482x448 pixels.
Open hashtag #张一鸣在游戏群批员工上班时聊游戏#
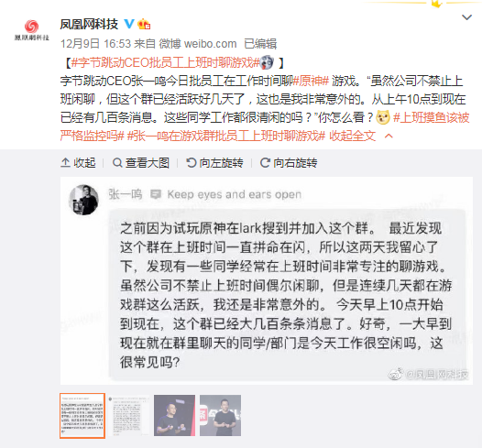click(x=226, y=136)
